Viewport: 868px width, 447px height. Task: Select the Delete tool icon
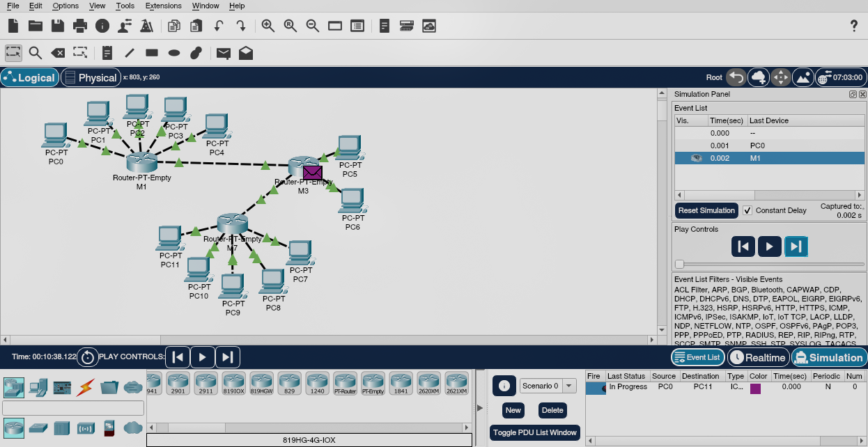coord(58,53)
